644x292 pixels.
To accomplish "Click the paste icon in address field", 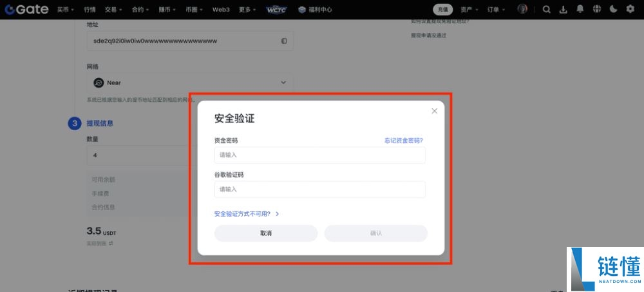I will 284,41.
